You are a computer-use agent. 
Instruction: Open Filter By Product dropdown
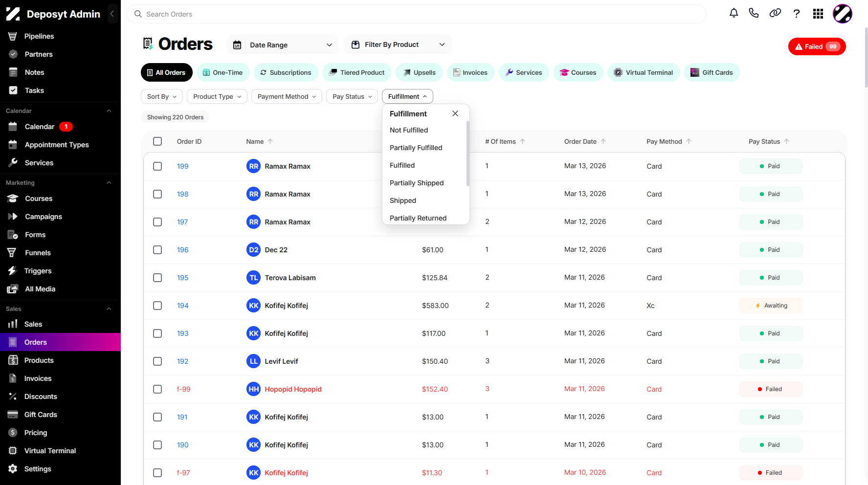pos(398,44)
